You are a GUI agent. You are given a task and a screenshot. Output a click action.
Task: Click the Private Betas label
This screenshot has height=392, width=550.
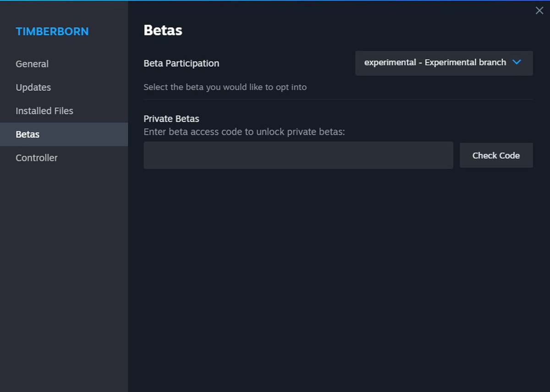171,119
